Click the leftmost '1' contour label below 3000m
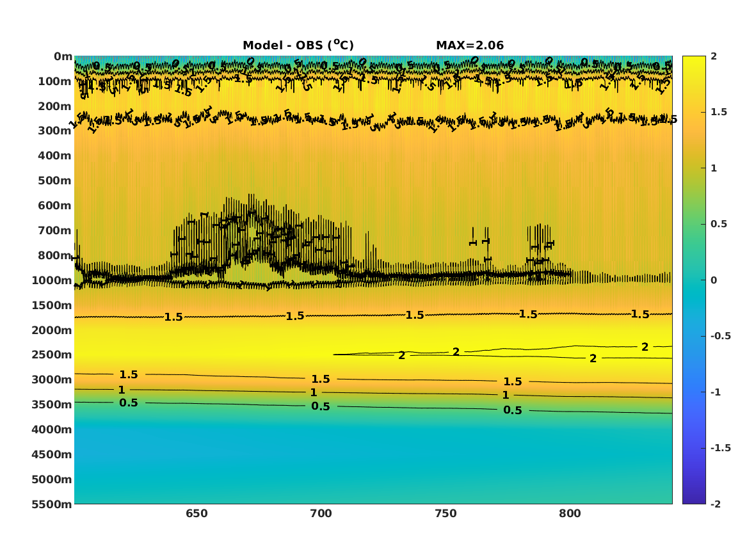Screen dimensions: 747x560 (122, 390)
